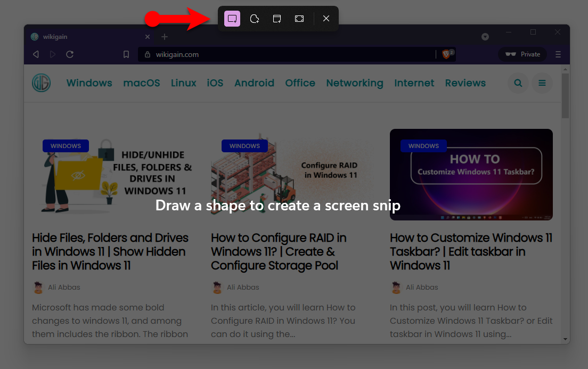This screenshot has height=369, width=588.
Task: Open the site search icon
Action: (x=518, y=83)
